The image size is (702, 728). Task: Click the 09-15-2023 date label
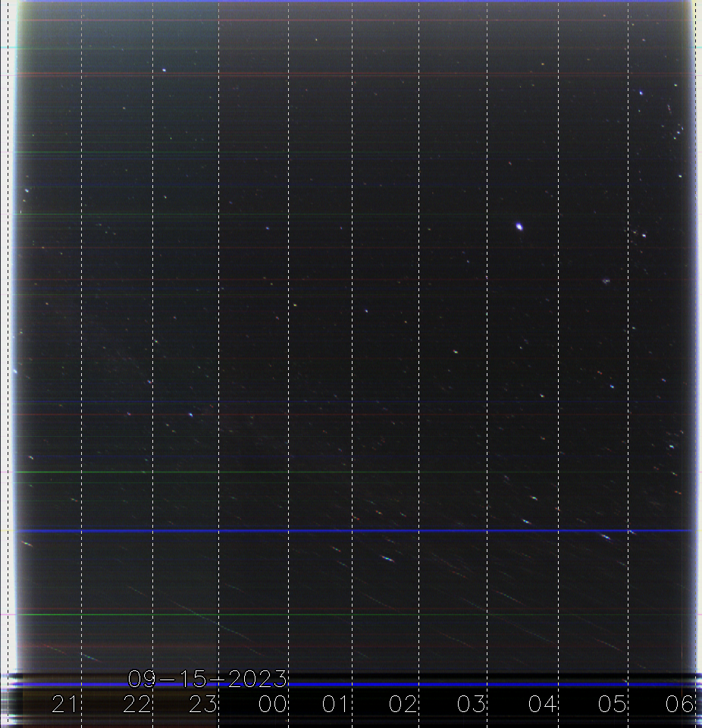[207, 679]
